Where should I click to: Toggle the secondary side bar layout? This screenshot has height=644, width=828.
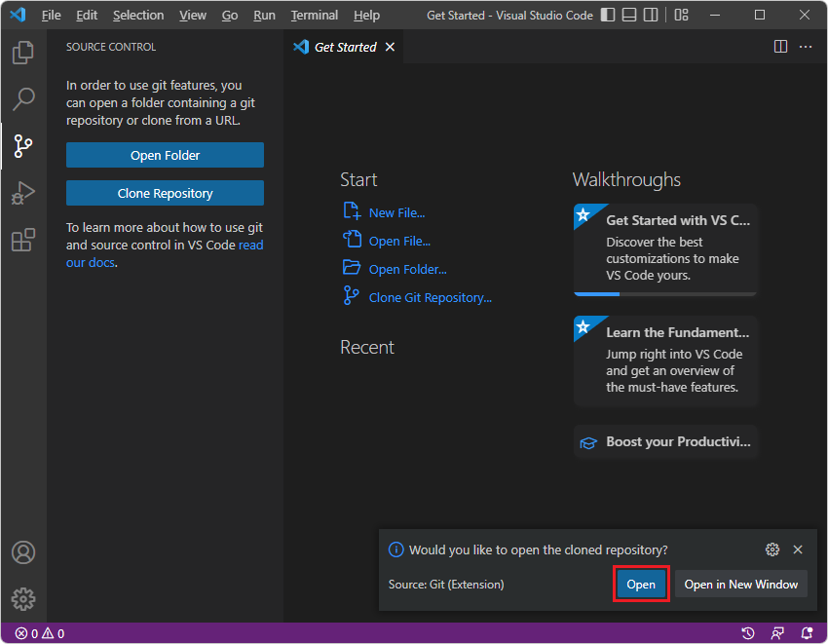(x=651, y=16)
